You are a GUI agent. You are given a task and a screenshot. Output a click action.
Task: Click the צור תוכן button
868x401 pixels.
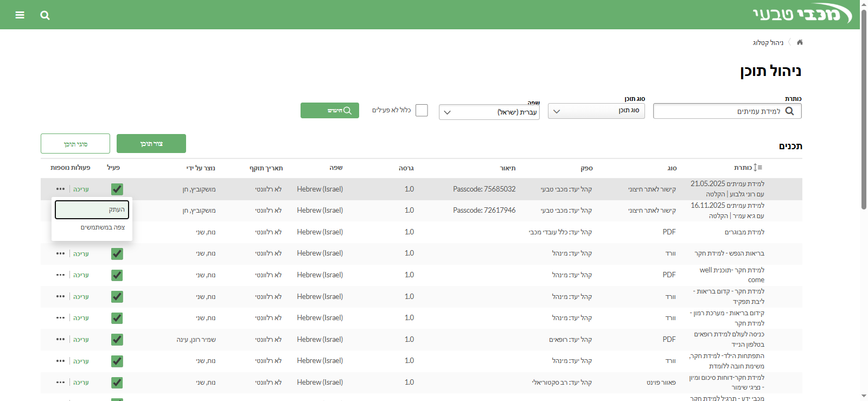tap(151, 143)
